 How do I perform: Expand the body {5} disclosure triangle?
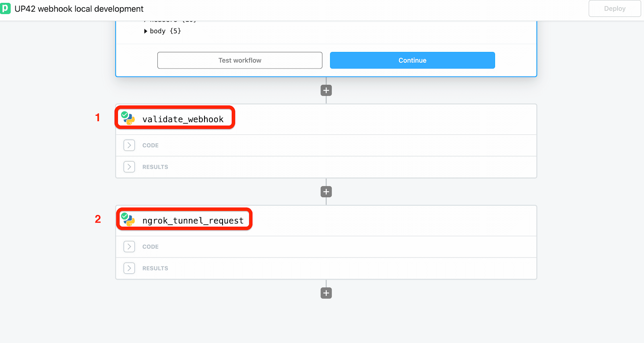pos(146,31)
